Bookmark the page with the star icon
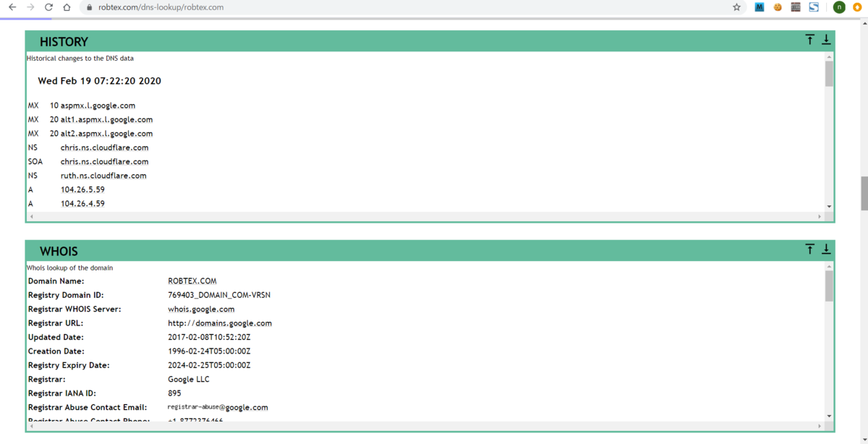Image resolution: width=868 pixels, height=444 pixels. [x=736, y=7]
